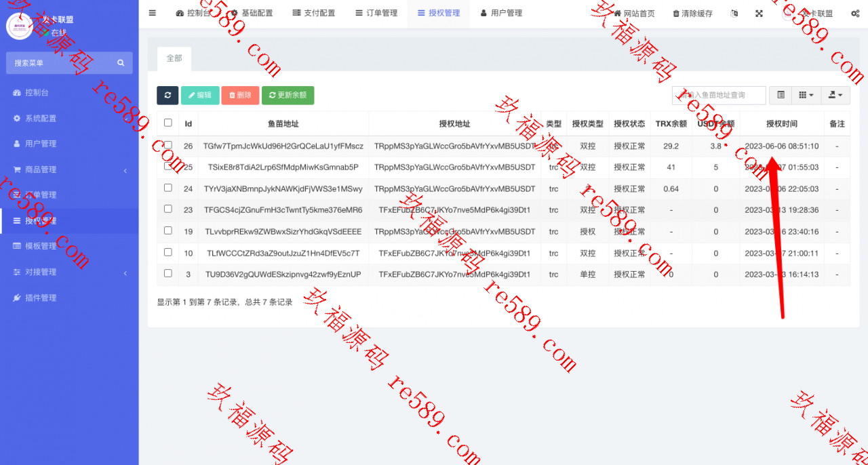Open 控制台 in the sidebar
This screenshot has width=868, height=465.
pos(69,92)
